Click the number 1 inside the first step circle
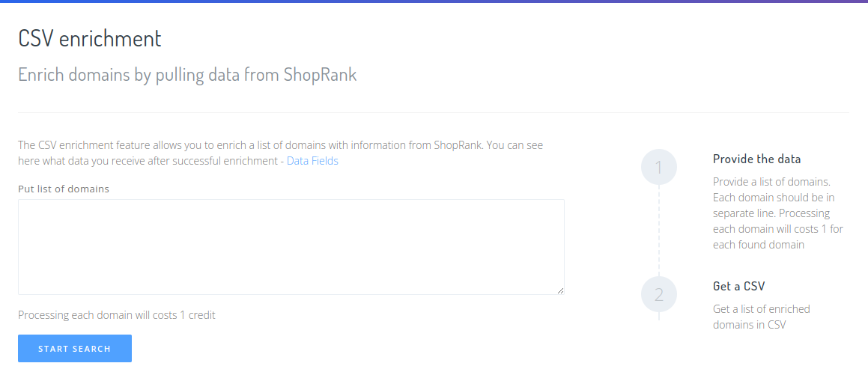This screenshot has height=375, width=868. [659, 168]
